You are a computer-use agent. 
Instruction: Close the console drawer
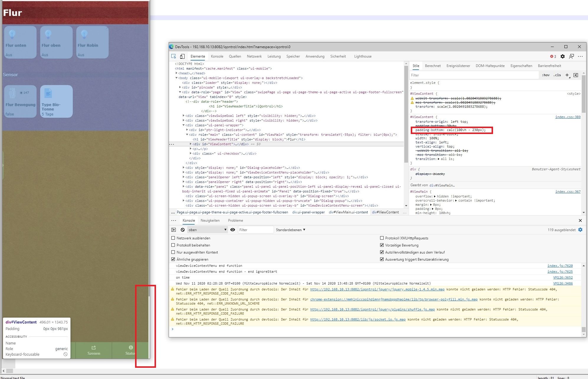[580, 220]
